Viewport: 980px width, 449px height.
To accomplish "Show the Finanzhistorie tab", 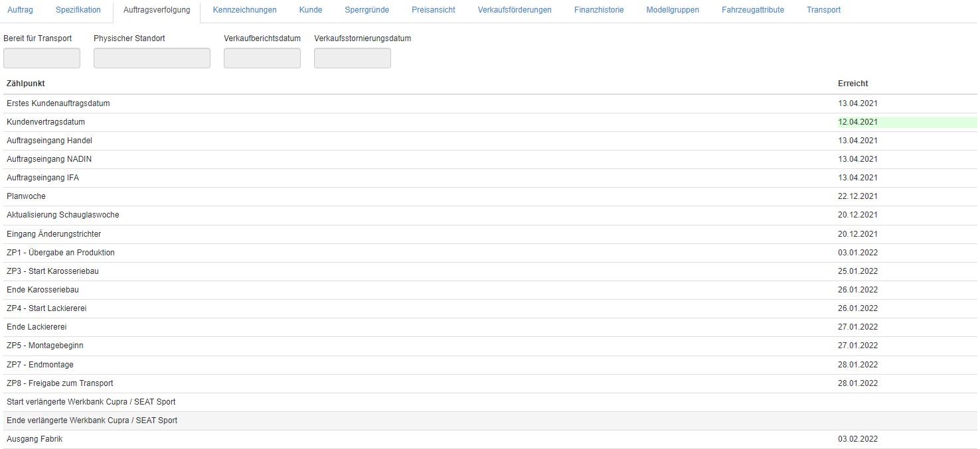I will coord(599,10).
